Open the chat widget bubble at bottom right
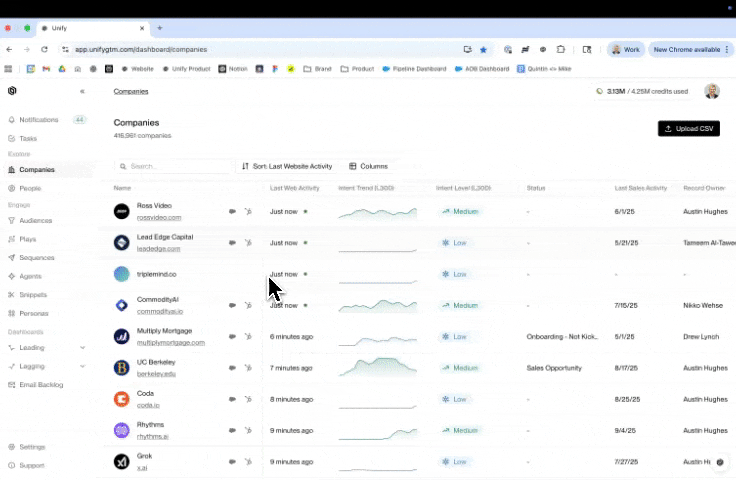 [x=720, y=462]
